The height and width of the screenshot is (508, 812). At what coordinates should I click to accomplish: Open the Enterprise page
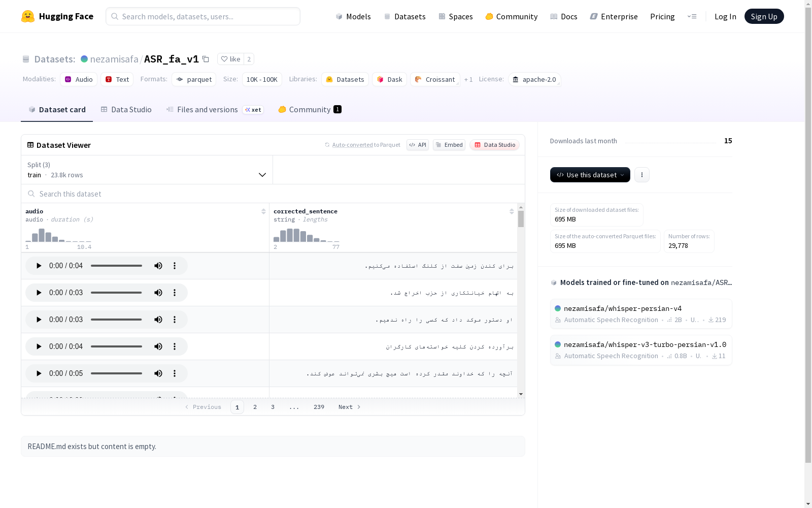pos(614,16)
